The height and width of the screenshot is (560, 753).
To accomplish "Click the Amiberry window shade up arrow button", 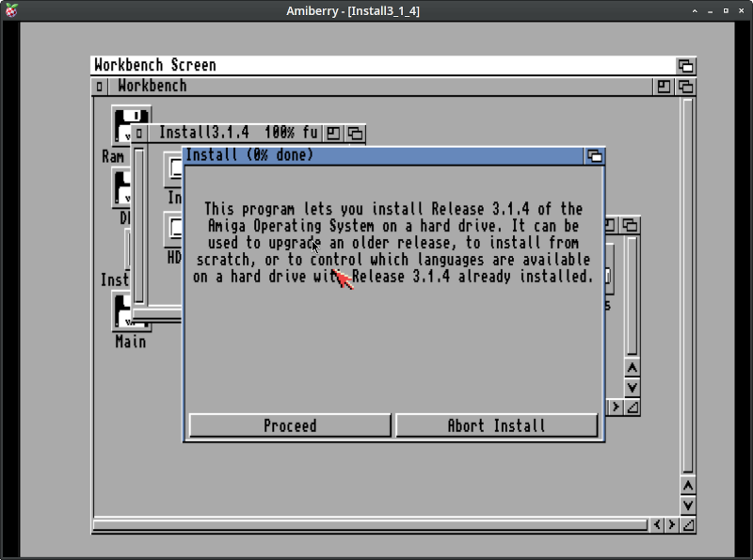I will (695, 10).
